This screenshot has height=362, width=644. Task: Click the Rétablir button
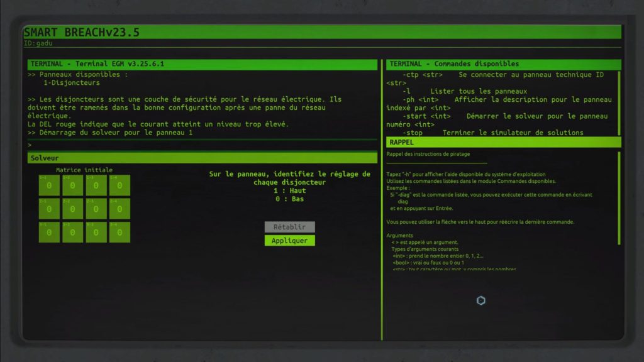(289, 226)
